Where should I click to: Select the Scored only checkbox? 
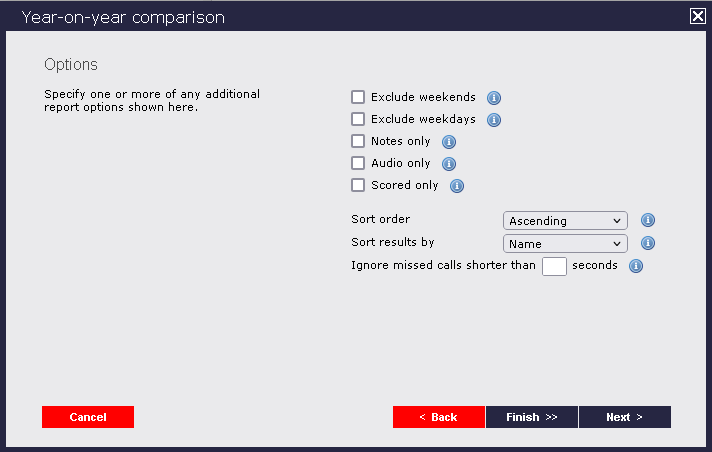pos(358,186)
